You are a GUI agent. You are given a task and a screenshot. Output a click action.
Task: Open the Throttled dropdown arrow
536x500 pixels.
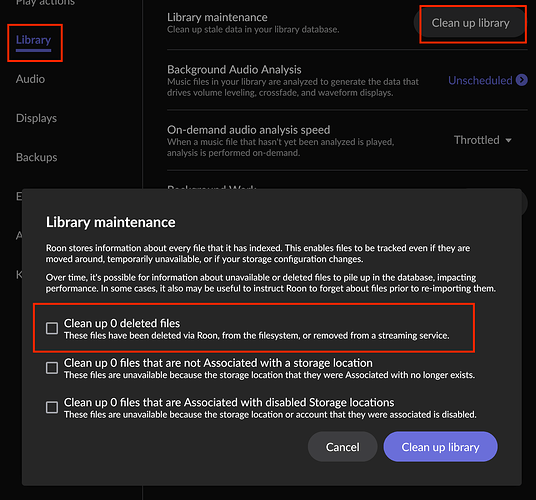pyautogui.click(x=508, y=140)
